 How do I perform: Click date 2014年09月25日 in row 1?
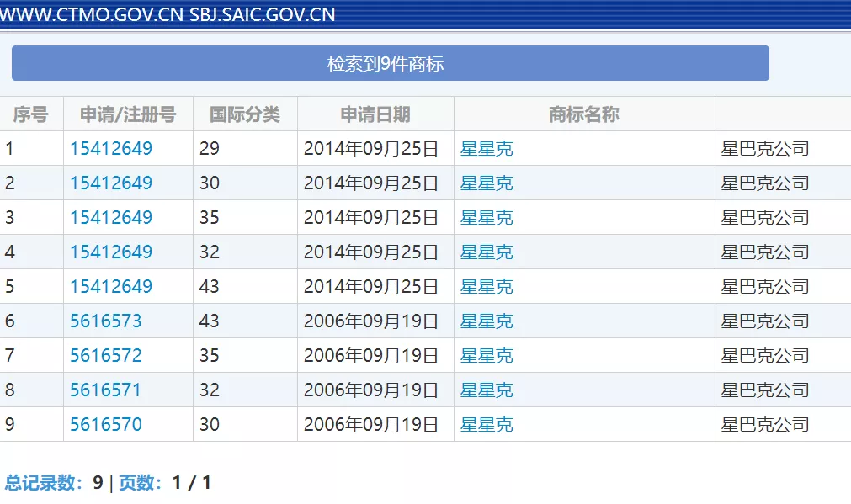371,149
